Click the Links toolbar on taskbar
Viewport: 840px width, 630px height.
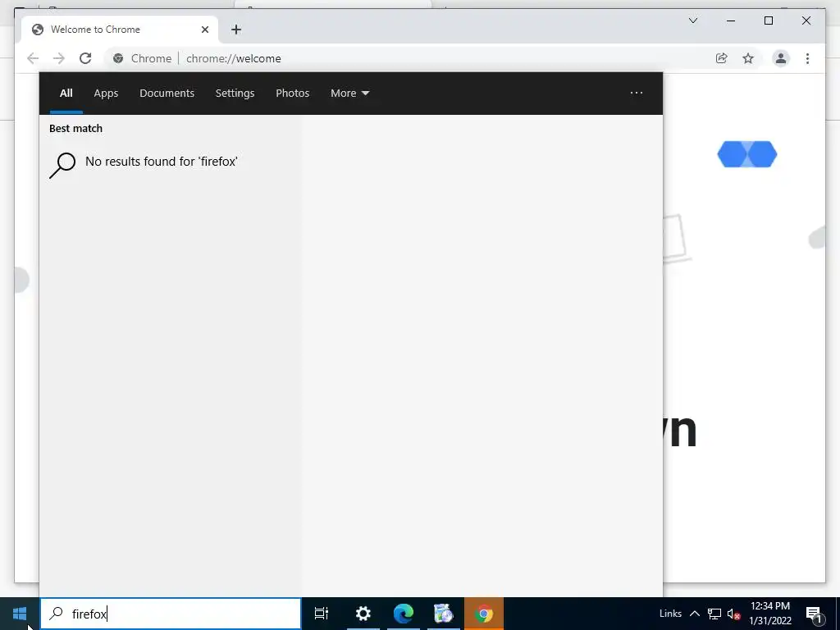point(670,614)
